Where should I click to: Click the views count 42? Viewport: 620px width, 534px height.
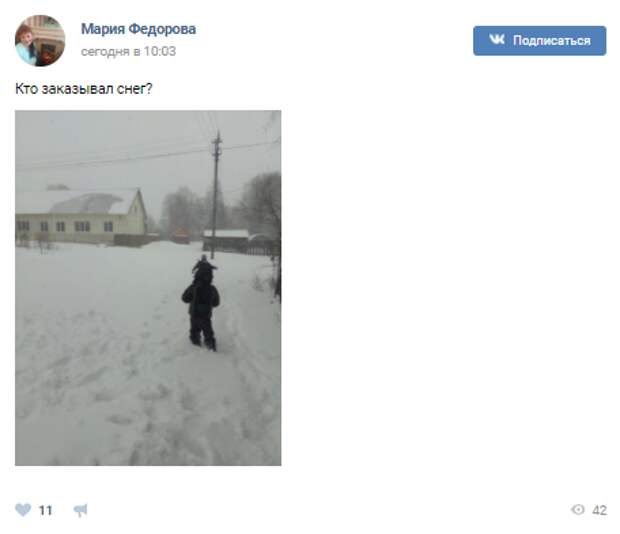[599, 510]
